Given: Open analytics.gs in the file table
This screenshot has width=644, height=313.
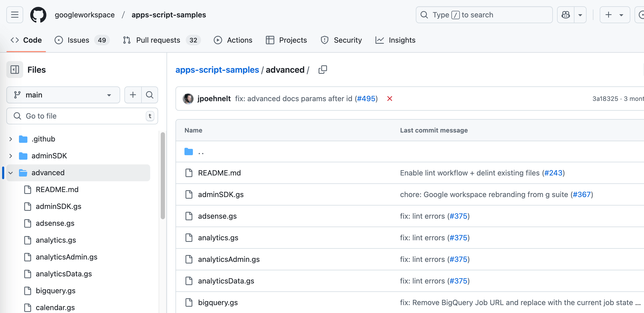Looking at the screenshot, I should 218,238.
